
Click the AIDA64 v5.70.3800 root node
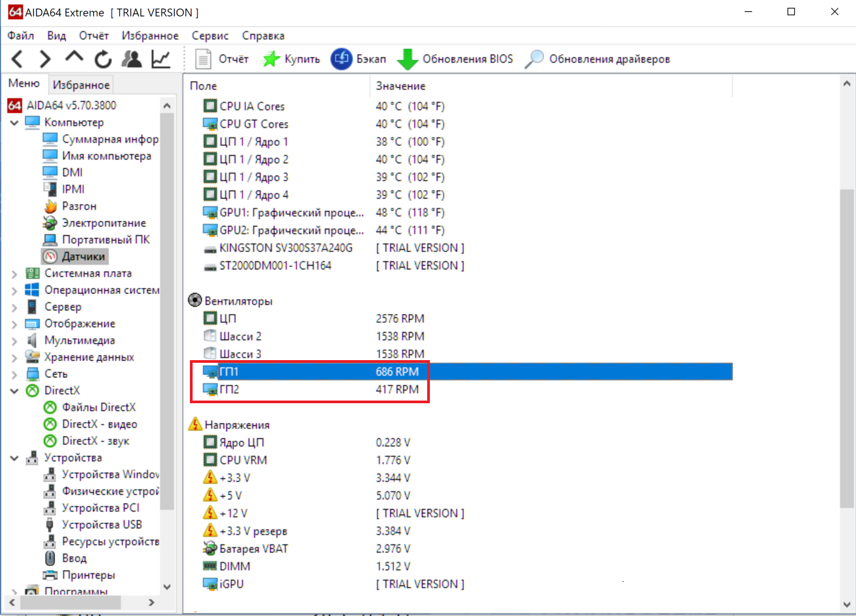tap(62, 105)
